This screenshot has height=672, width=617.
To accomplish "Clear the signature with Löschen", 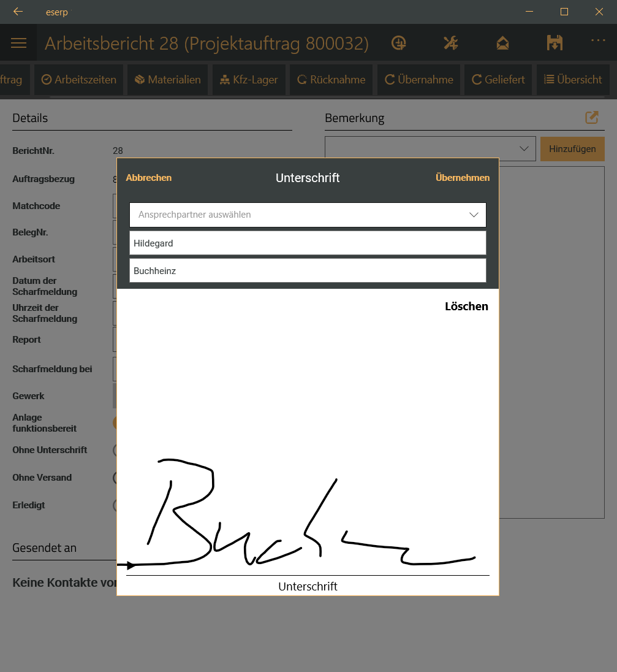I will pyautogui.click(x=466, y=307).
